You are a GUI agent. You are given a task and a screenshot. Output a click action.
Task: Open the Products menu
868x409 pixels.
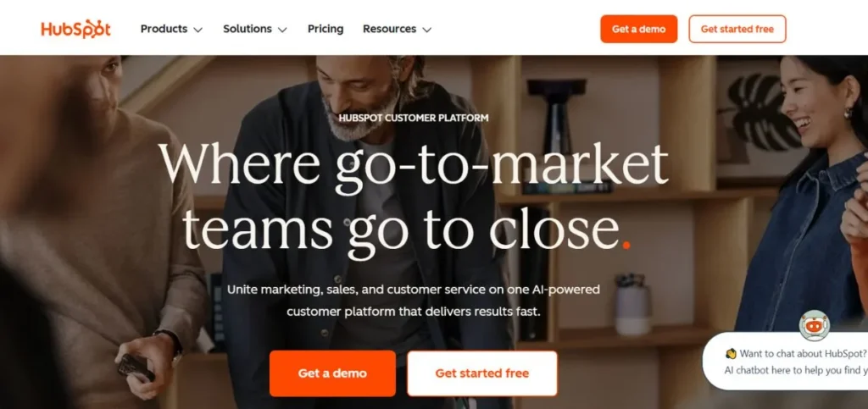pyautogui.click(x=171, y=29)
